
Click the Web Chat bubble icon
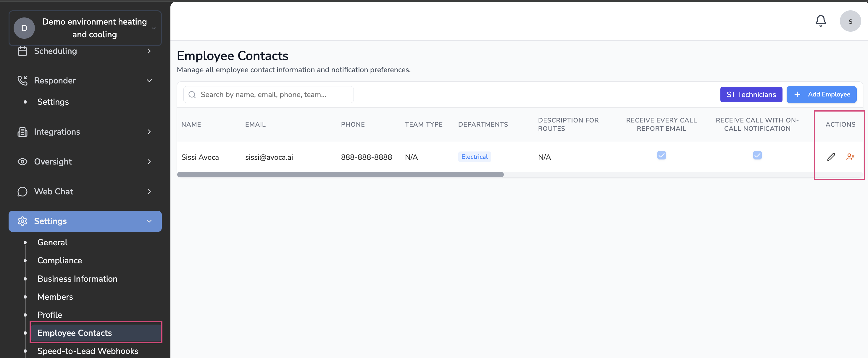22,191
